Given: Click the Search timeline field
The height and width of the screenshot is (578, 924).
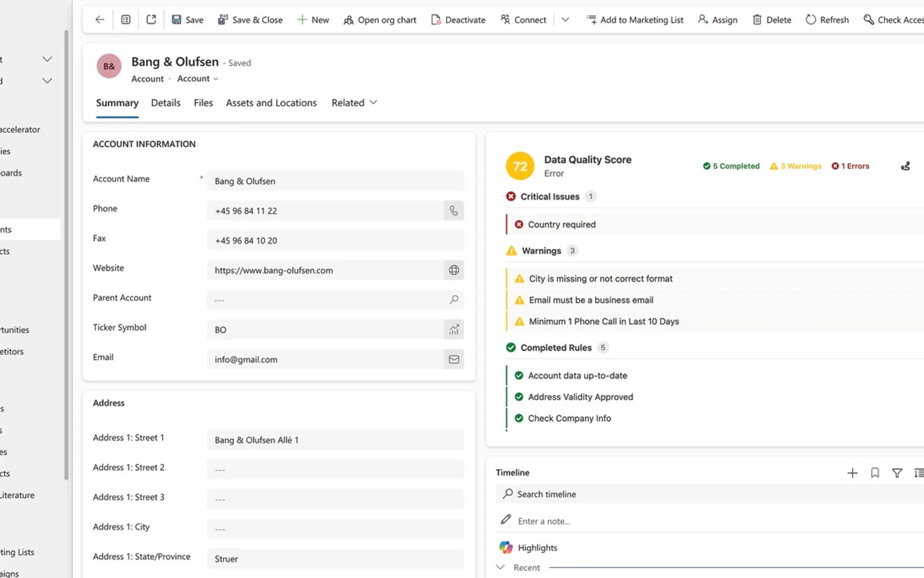Looking at the screenshot, I should pyautogui.click(x=710, y=494).
